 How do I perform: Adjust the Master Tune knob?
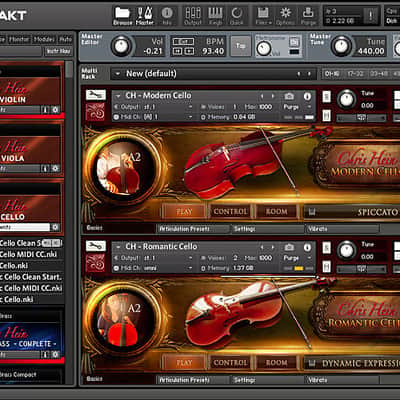tap(341, 46)
